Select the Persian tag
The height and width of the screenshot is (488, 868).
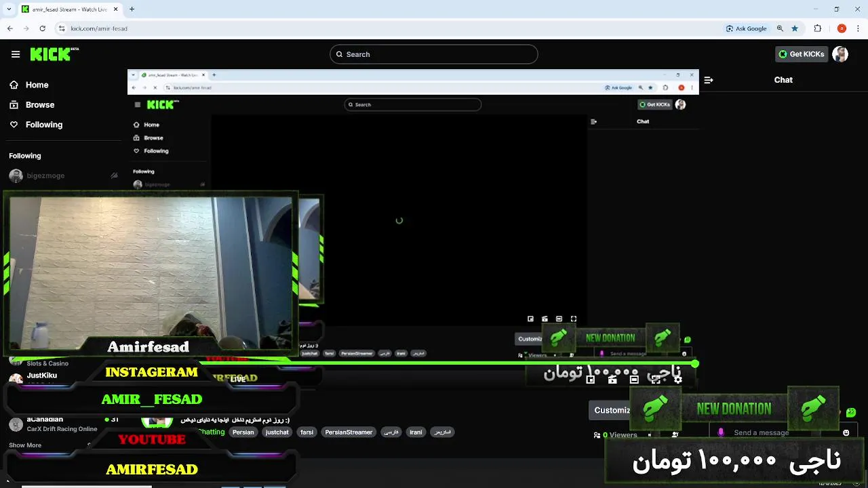click(x=243, y=432)
